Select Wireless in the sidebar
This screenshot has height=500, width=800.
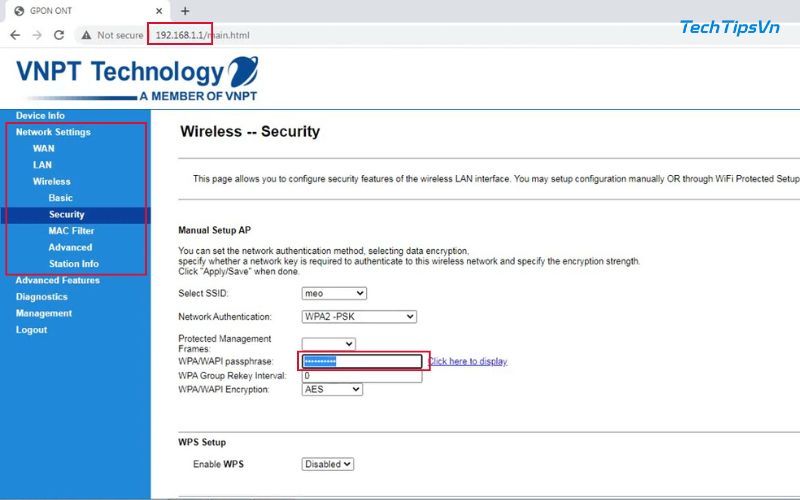click(x=52, y=181)
